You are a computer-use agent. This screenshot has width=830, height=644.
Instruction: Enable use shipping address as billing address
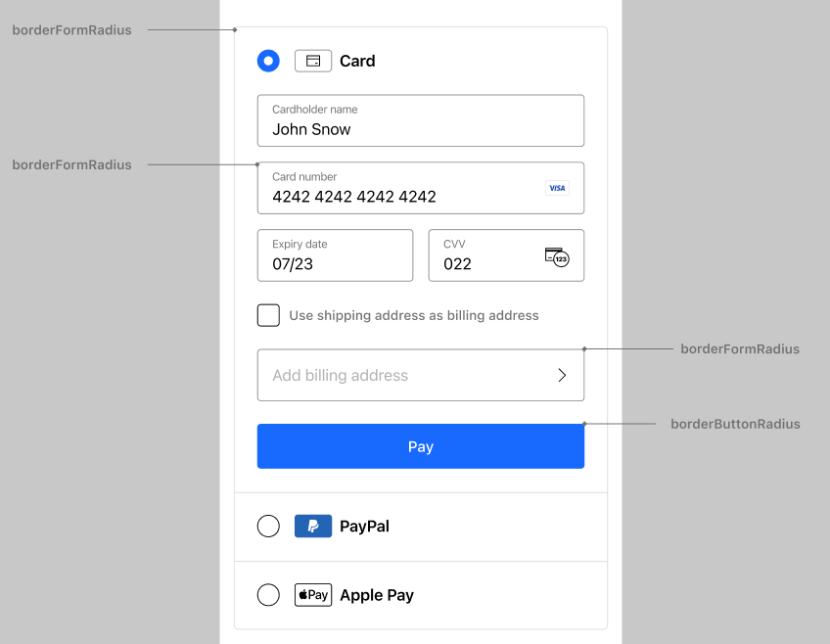[x=268, y=315]
